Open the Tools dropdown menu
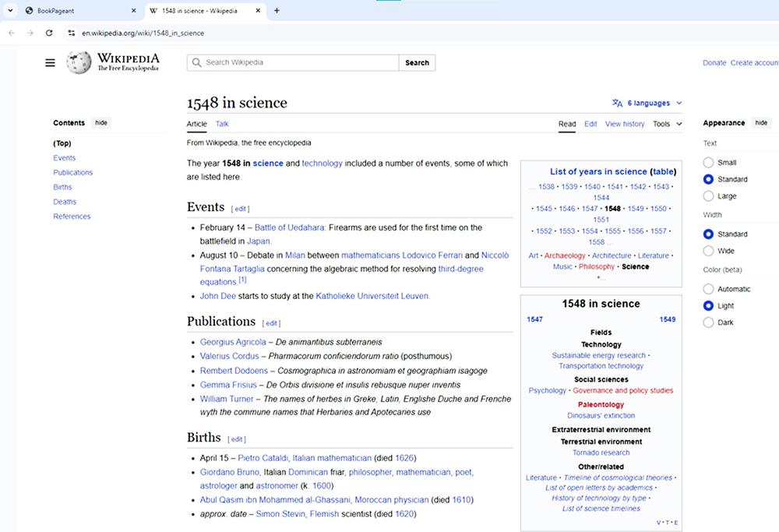 tap(667, 124)
